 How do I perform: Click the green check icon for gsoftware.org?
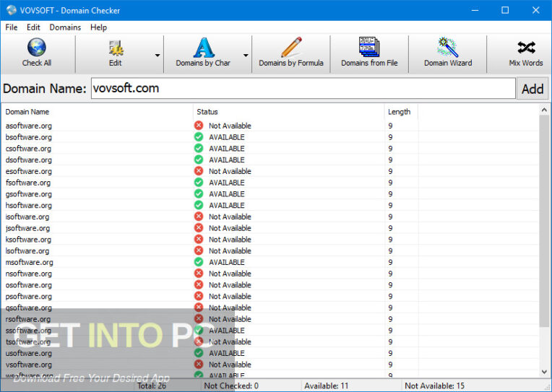[x=199, y=193]
